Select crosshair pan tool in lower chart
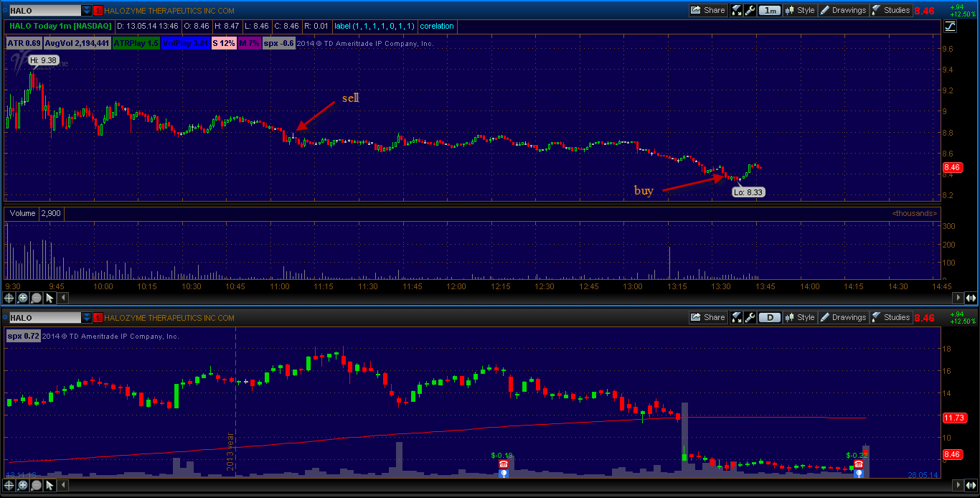The width and height of the screenshot is (980, 498). click(x=9, y=486)
